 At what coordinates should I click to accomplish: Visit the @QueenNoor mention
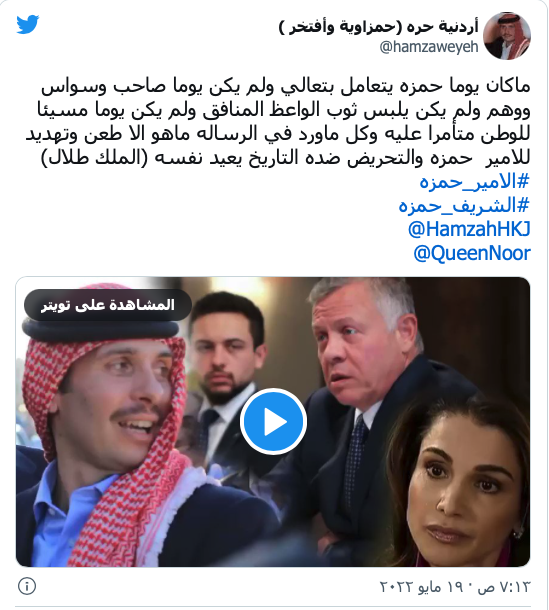pyautogui.click(x=472, y=253)
